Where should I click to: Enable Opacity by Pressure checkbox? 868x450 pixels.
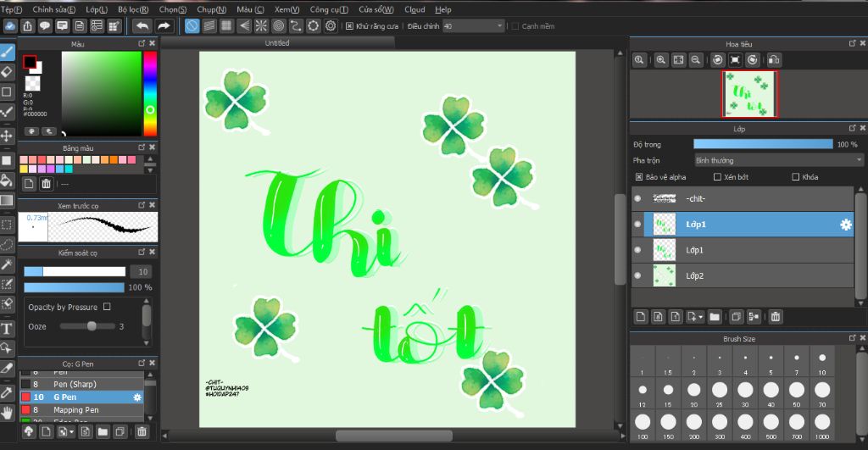tap(107, 306)
